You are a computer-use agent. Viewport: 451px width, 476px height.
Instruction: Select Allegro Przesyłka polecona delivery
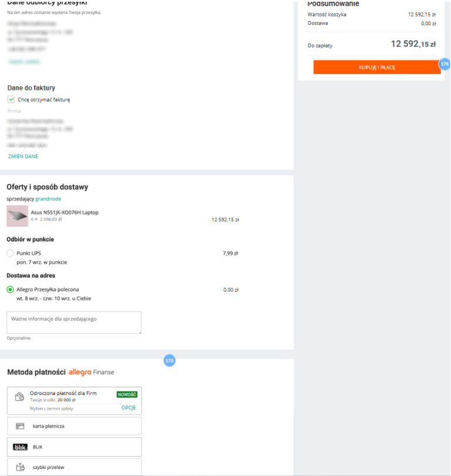11,289
